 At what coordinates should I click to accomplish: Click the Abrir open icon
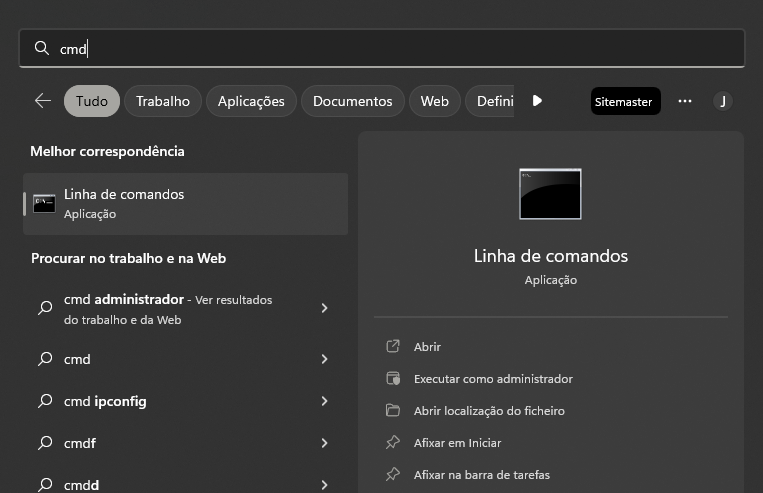pos(393,347)
